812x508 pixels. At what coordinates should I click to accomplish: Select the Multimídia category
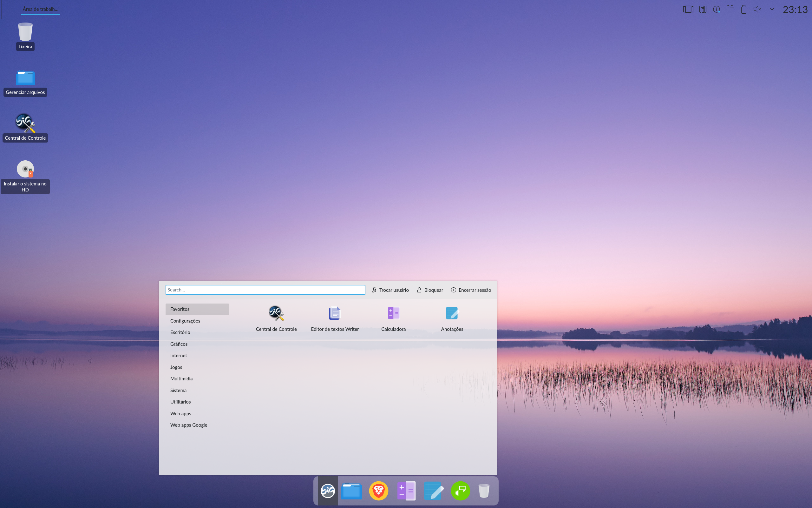197,379
